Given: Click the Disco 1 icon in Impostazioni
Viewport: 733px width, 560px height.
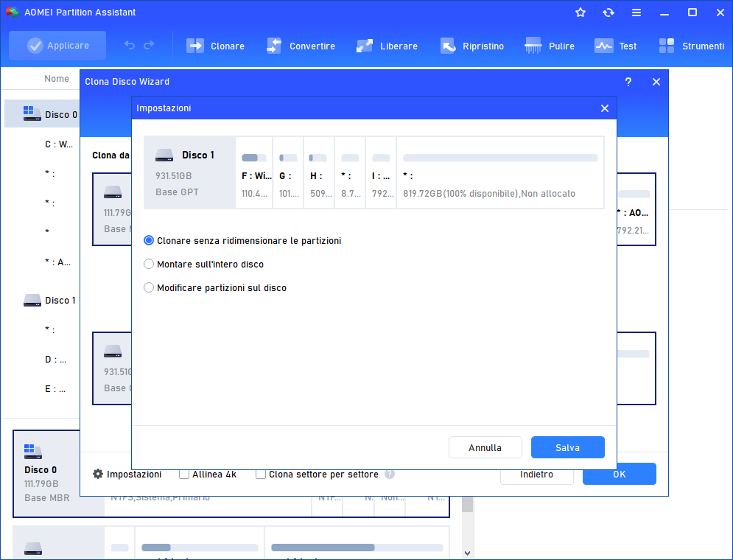Looking at the screenshot, I should point(164,155).
